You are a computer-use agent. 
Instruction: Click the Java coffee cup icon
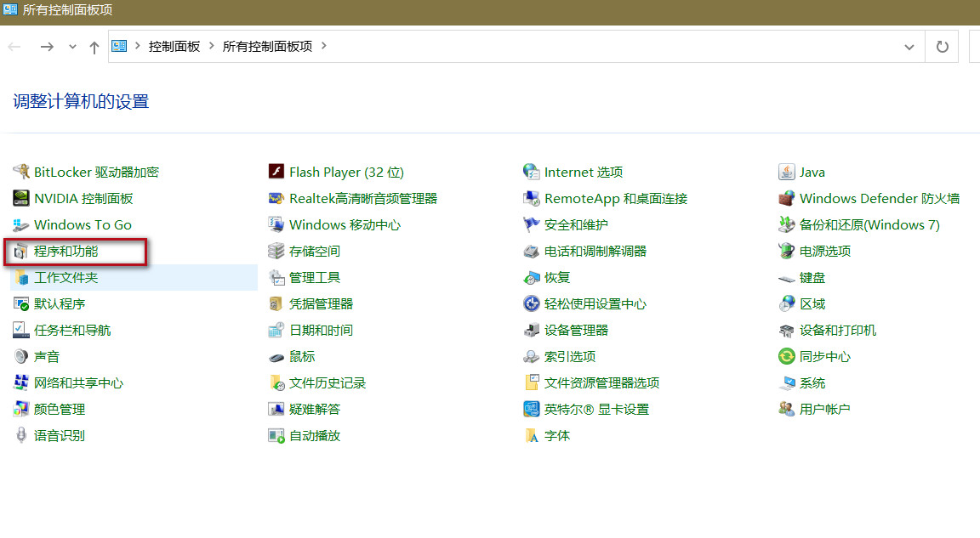click(786, 172)
